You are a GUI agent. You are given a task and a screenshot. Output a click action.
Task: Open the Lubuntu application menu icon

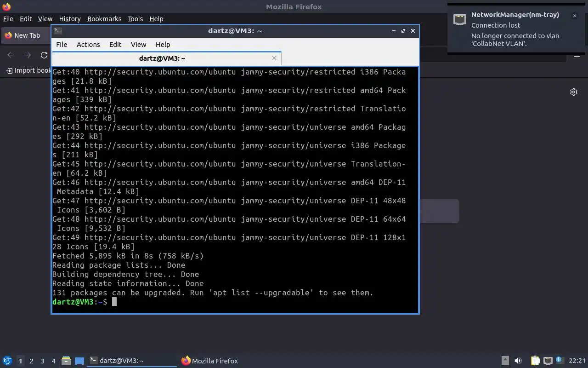pos(7,361)
